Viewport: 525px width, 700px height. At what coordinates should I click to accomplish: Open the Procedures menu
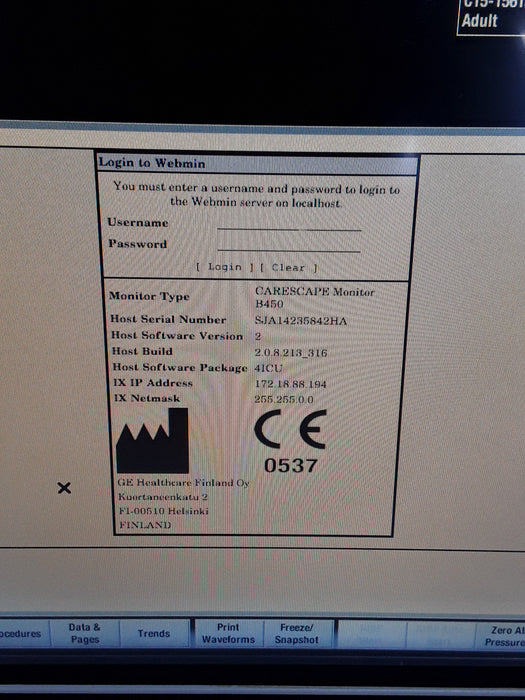22,633
